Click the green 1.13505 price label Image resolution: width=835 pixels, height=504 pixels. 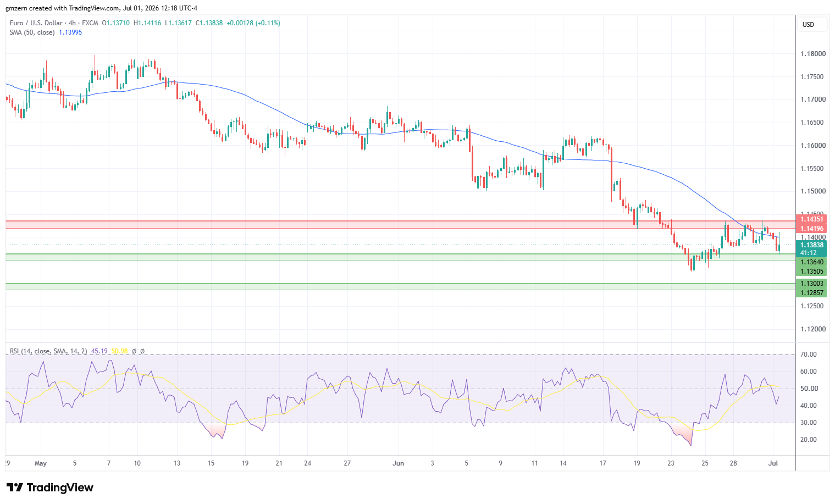coord(811,272)
